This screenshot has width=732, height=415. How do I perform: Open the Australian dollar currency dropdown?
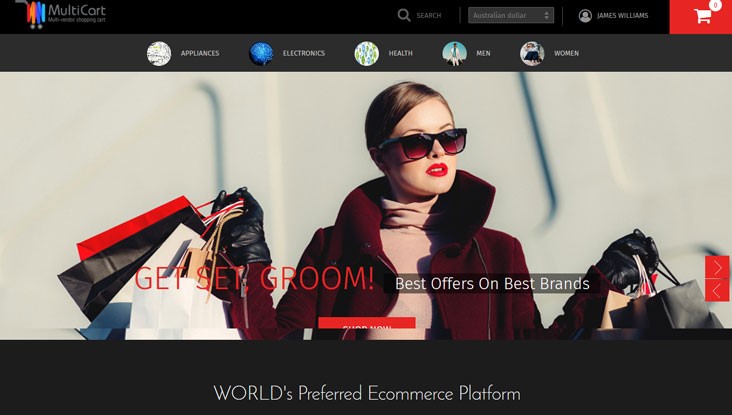click(511, 16)
